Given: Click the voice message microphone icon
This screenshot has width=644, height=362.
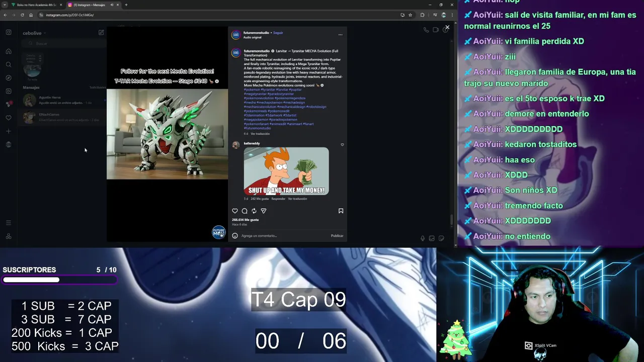Looking at the screenshot, I should (423, 238).
